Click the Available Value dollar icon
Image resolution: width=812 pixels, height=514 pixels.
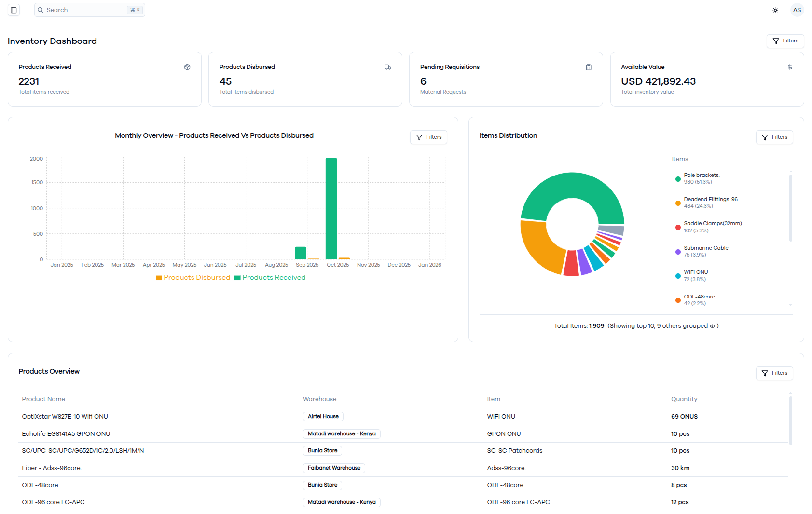(790, 67)
